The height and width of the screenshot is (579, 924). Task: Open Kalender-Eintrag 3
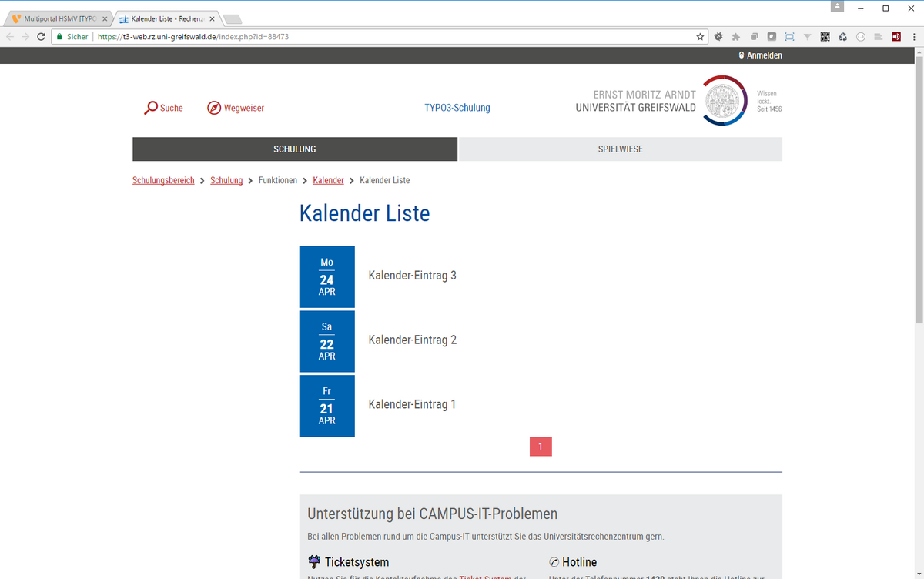412,276
